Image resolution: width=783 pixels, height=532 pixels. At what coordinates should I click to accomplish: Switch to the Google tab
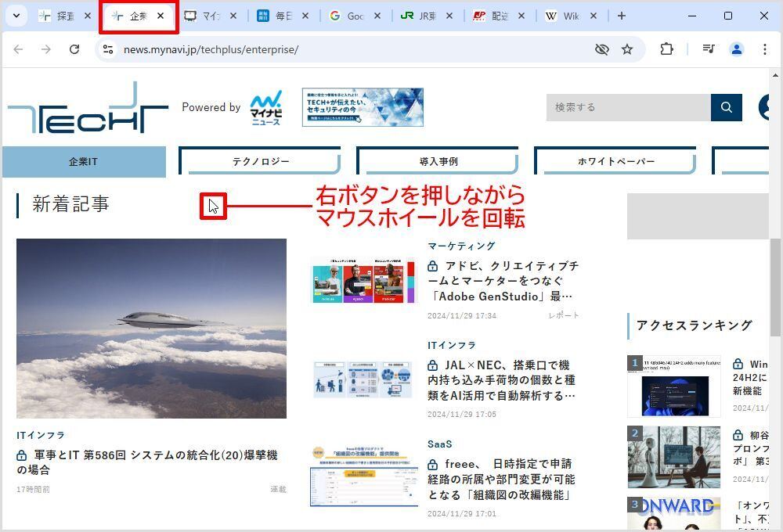[348, 16]
